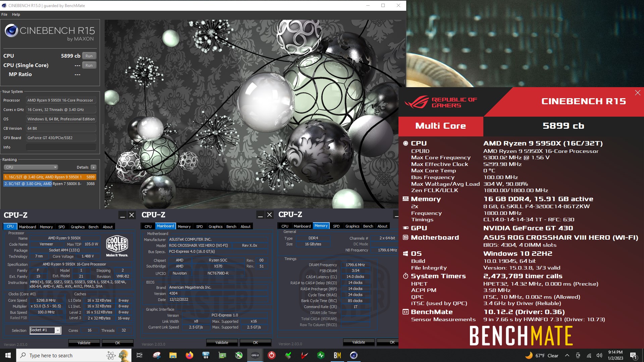Click the BIOS Version field 4304
This screenshot has height=362, width=644.
point(218,293)
